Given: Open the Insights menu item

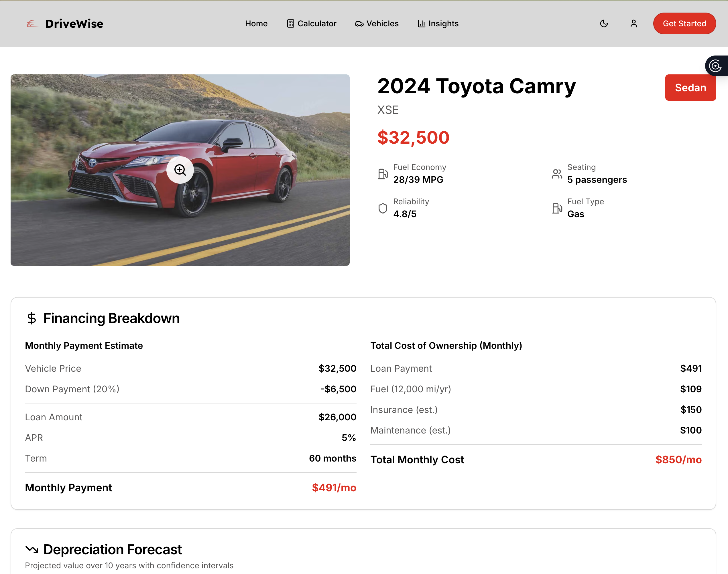Looking at the screenshot, I should point(438,23).
